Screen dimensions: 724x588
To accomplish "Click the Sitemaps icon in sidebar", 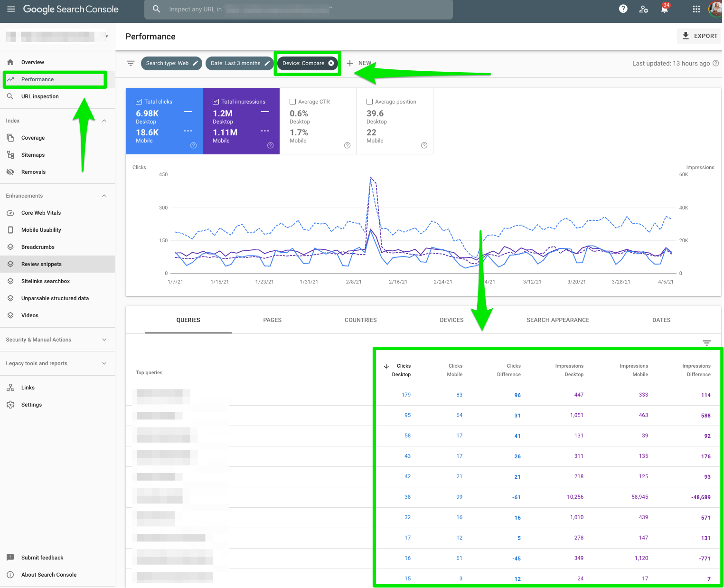I will pos(10,155).
